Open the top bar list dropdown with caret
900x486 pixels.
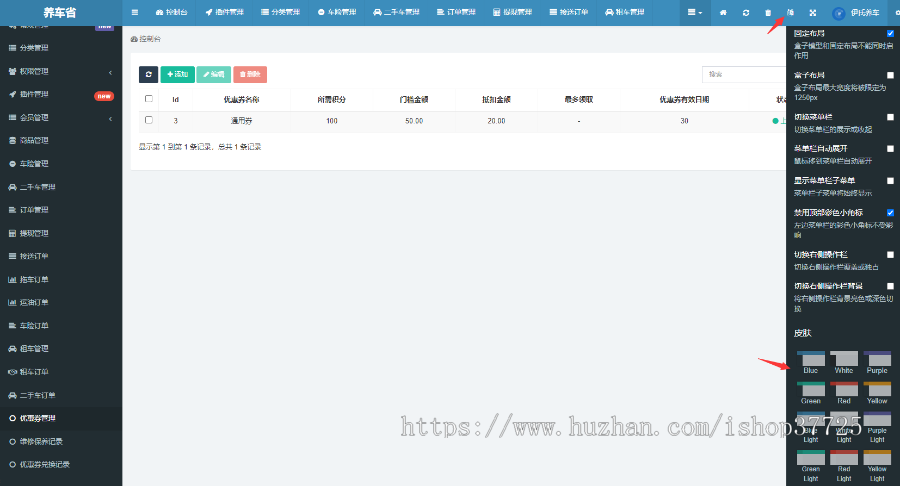(695, 12)
